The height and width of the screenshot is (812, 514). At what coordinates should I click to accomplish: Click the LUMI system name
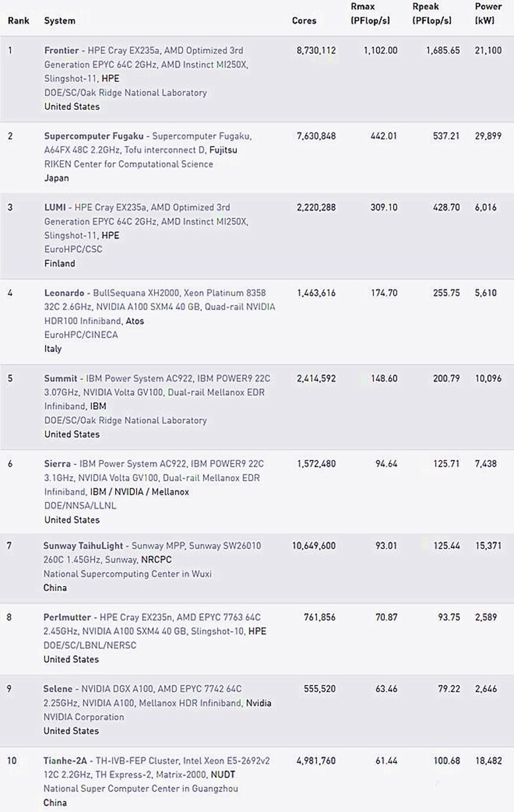tap(54, 207)
